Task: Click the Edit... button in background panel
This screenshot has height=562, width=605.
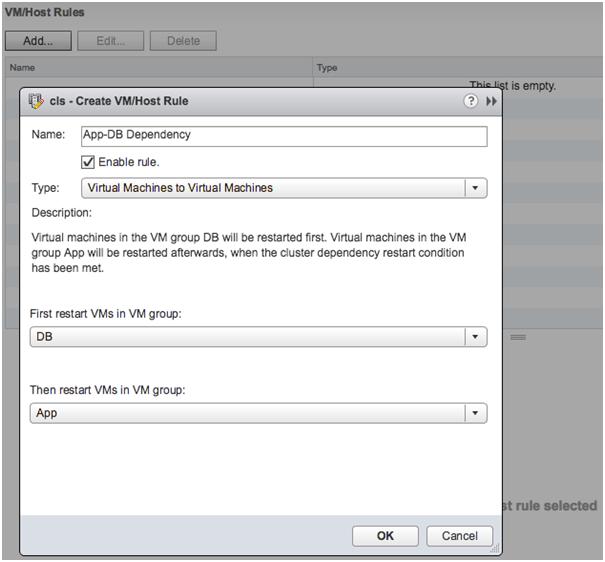Action: pos(110,41)
